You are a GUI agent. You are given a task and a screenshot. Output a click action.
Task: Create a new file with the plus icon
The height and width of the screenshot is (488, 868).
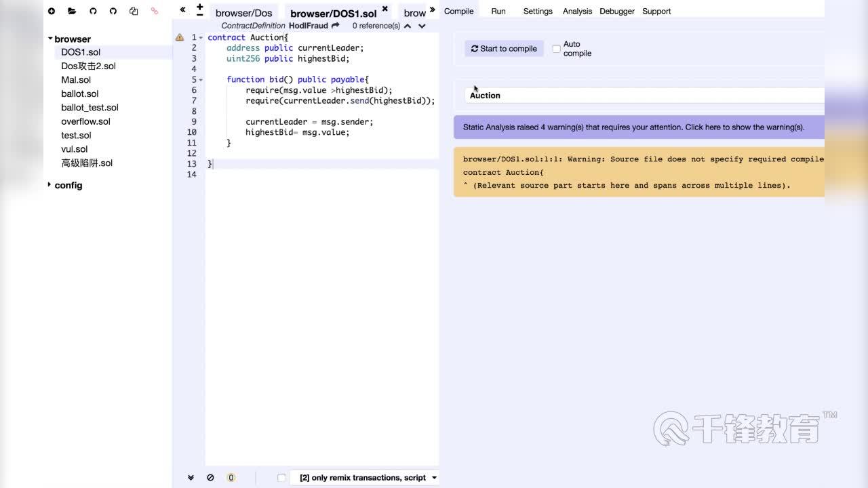tap(52, 11)
